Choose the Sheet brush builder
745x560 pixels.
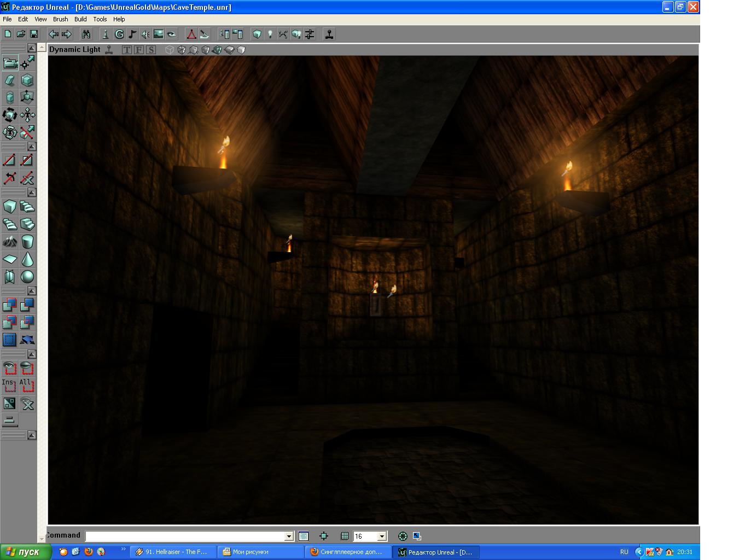point(10,259)
